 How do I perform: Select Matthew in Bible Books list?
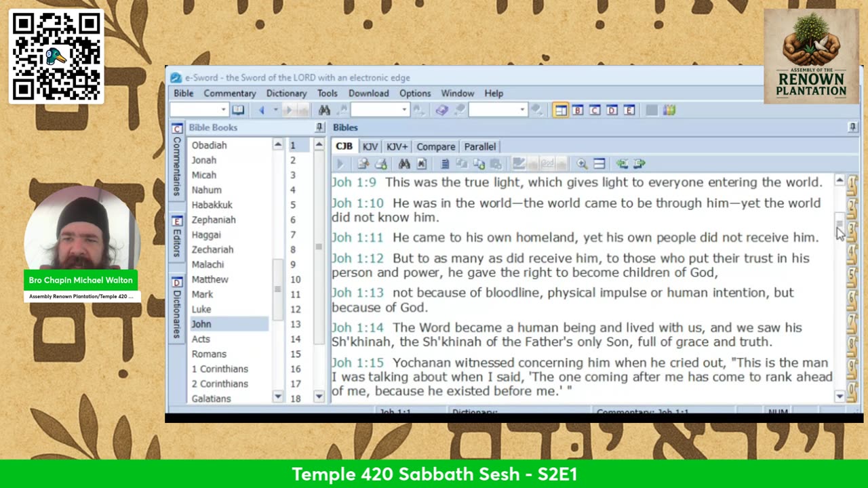tap(210, 279)
